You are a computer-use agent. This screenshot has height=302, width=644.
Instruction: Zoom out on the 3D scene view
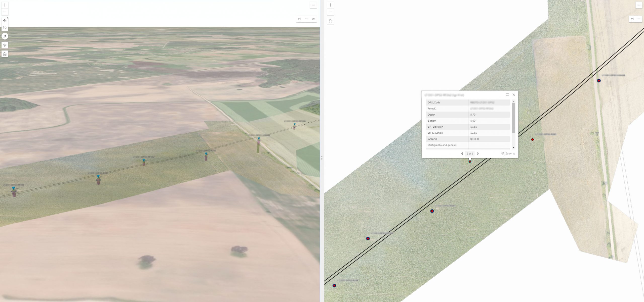click(5, 12)
